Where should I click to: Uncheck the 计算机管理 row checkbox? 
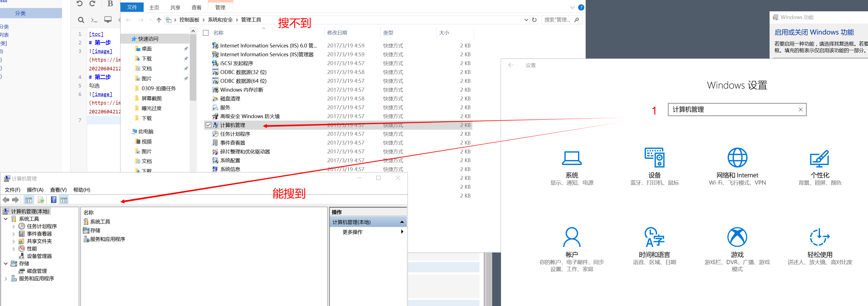pos(208,125)
